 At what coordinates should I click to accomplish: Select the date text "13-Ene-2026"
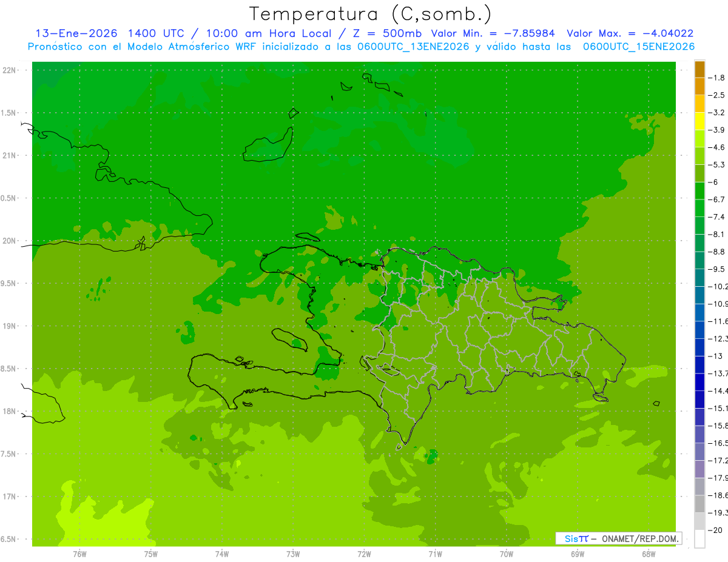tap(75, 33)
